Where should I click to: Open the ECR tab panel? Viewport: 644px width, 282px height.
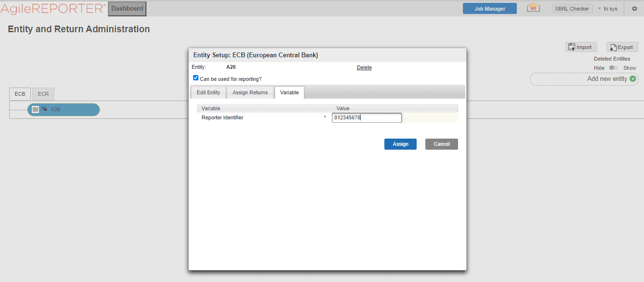(42, 94)
